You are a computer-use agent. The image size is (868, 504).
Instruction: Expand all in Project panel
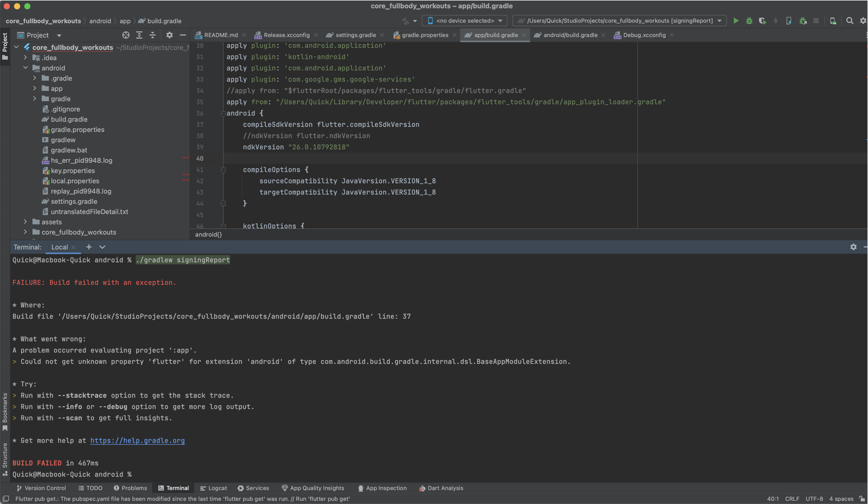click(139, 35)
